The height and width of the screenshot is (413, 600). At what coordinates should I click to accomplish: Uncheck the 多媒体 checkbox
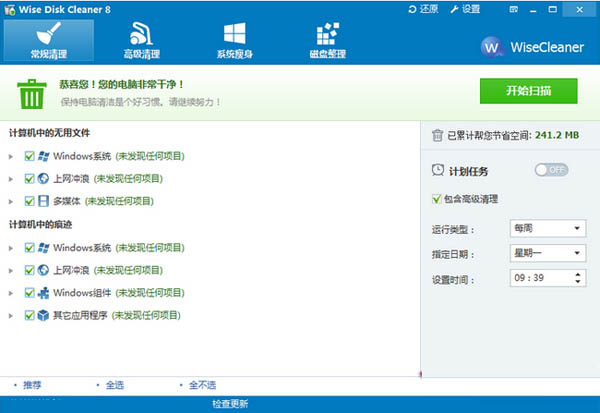point(29,201)
